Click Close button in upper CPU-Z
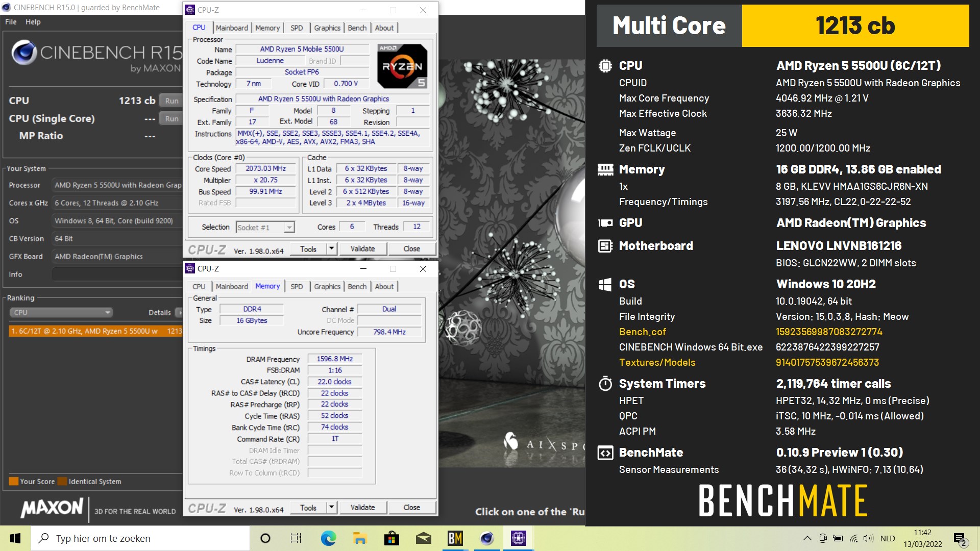980x551 pixels. tap(412, 249)
